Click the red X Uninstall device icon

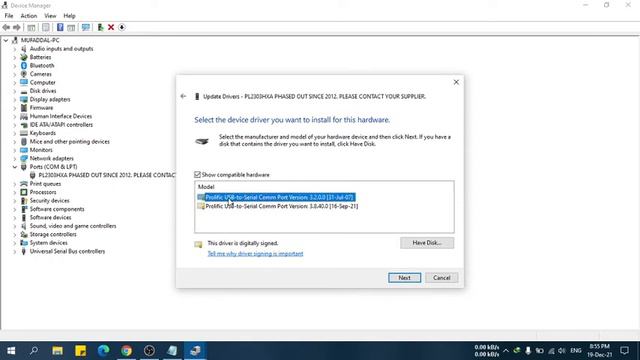pos(111,27)
